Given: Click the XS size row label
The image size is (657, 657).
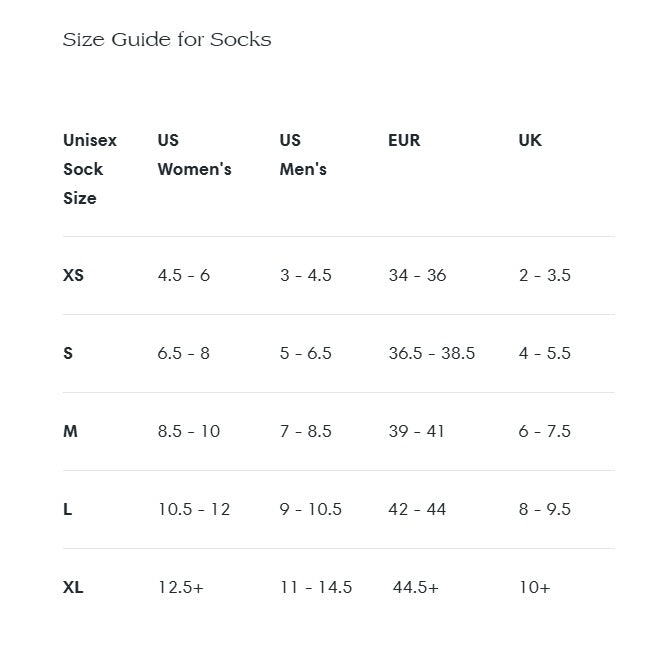Looking at the screenshot, I should (73, 275).
